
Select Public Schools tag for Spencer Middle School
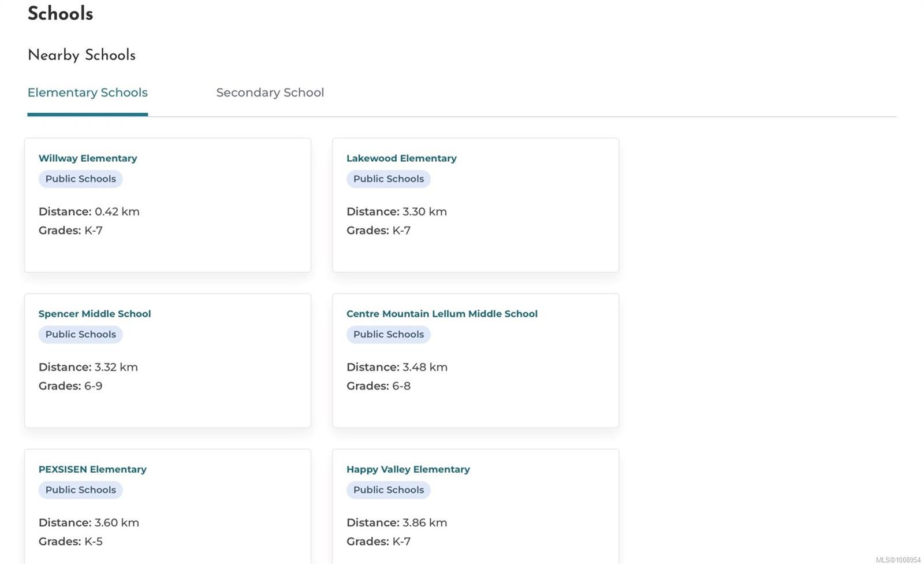(x=81, y=335)
